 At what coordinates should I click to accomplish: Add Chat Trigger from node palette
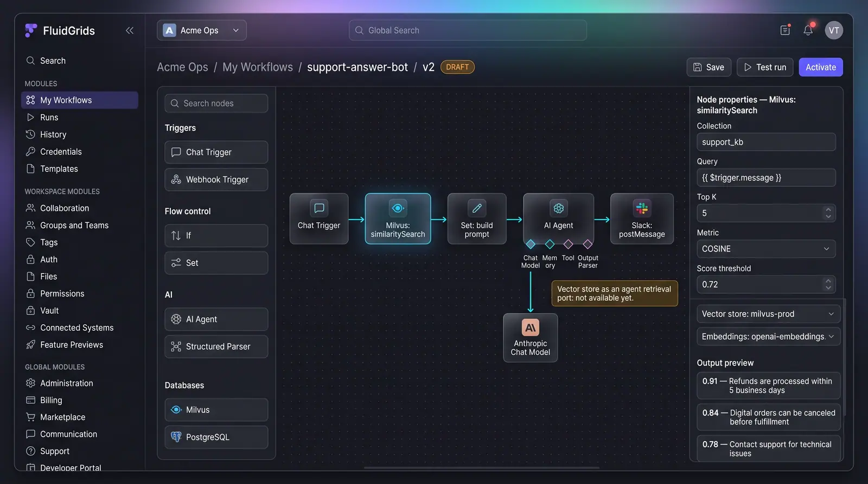pos(216,152)
